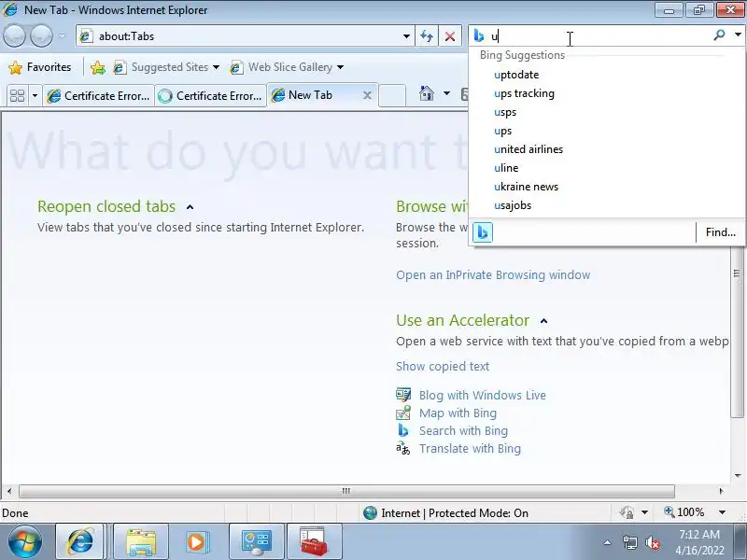747x560 pixels.
Task: Click the Use an Accelerator heading
Action: tap(462, 320)
